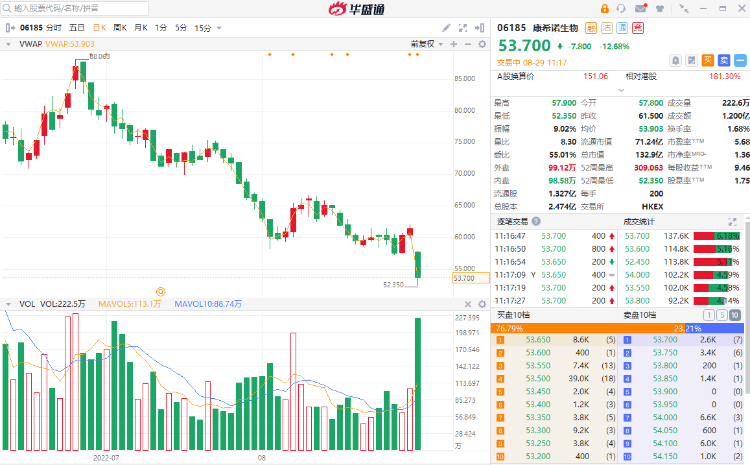The image size is (750, 465).
Task: Select the 日K daily candlestick tab
Action: coord(99,28)
